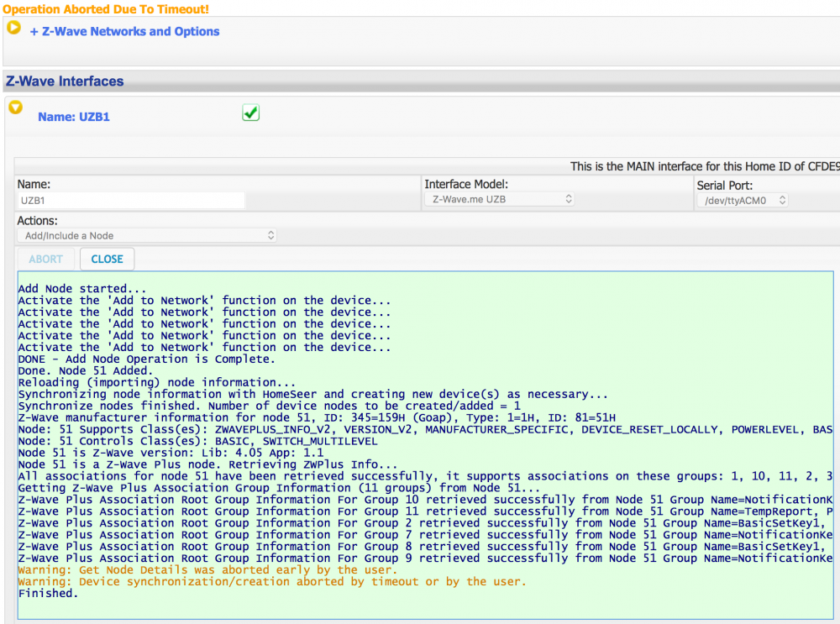Open the Actions Add/Include a Node dropdown
This screenshot has height=624, width=840.
(148, 236)
